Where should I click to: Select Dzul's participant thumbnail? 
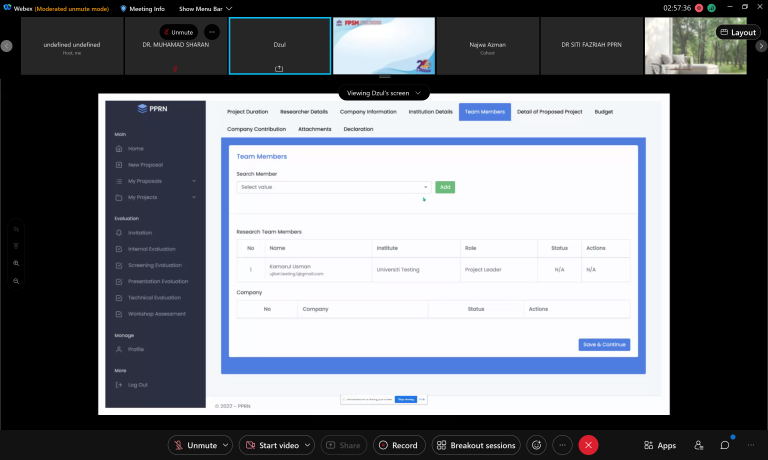click(279, 46)
